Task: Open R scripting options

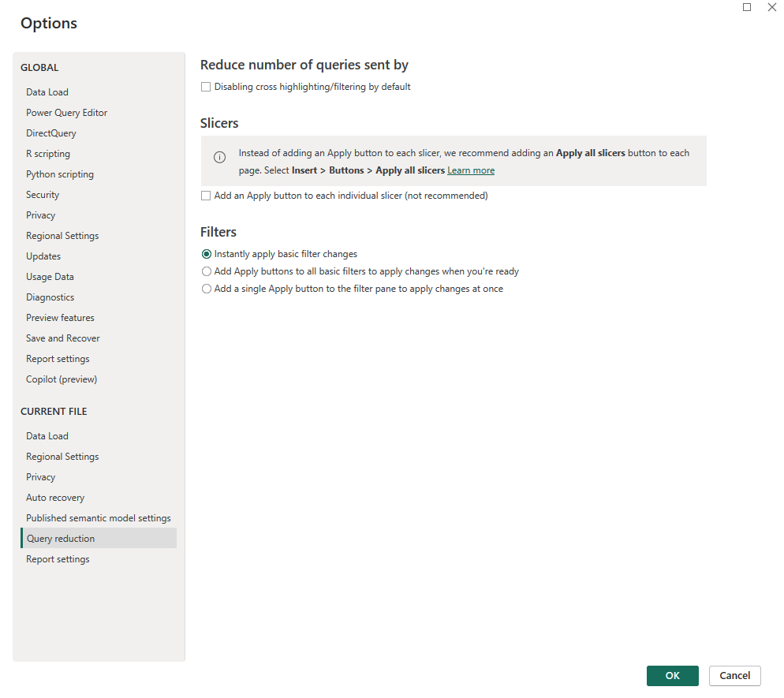Action: (x=47, y=153)
